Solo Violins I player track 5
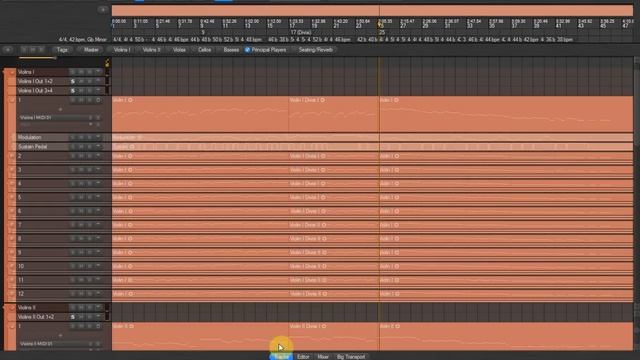Image resolution: width=640 pixels, height=360 pixels. tap(73, 198)
